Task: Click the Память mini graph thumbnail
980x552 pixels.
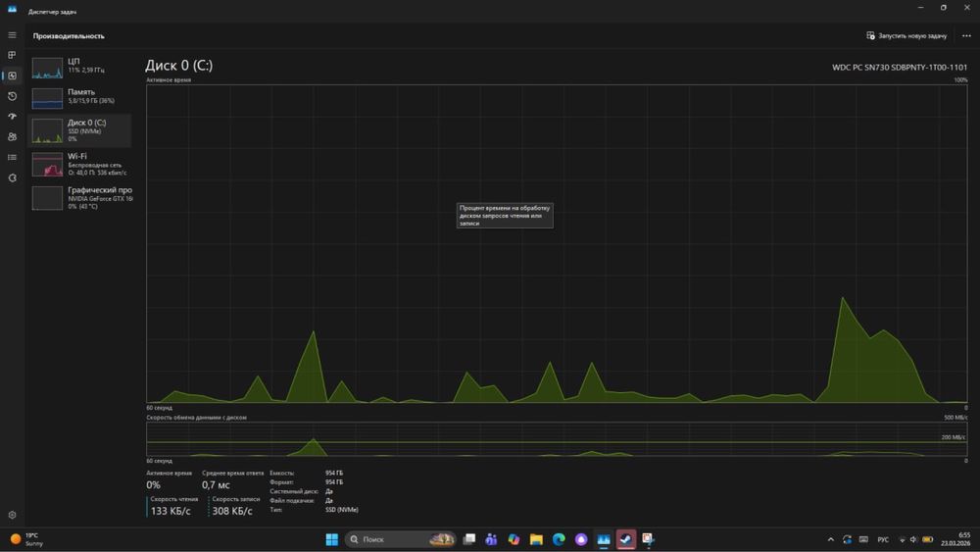Action: (x=47, y=98)
